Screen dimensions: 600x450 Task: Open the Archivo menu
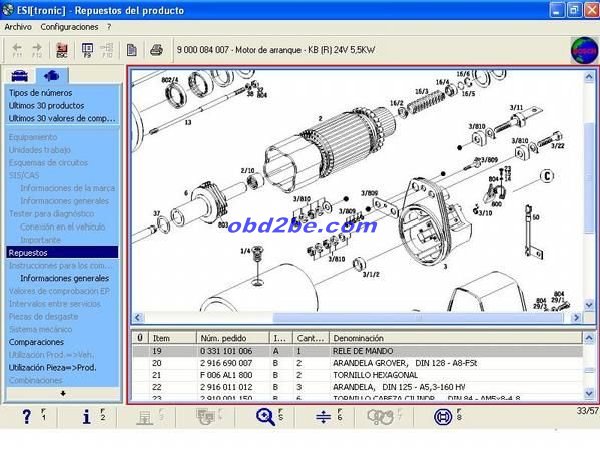coord(18,27)
